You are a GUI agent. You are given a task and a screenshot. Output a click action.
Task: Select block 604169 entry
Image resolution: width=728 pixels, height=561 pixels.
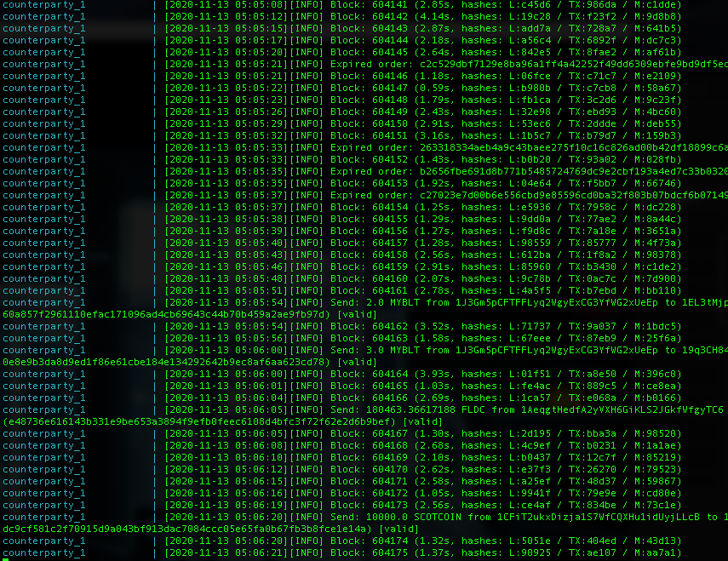(x=342, y=457)
